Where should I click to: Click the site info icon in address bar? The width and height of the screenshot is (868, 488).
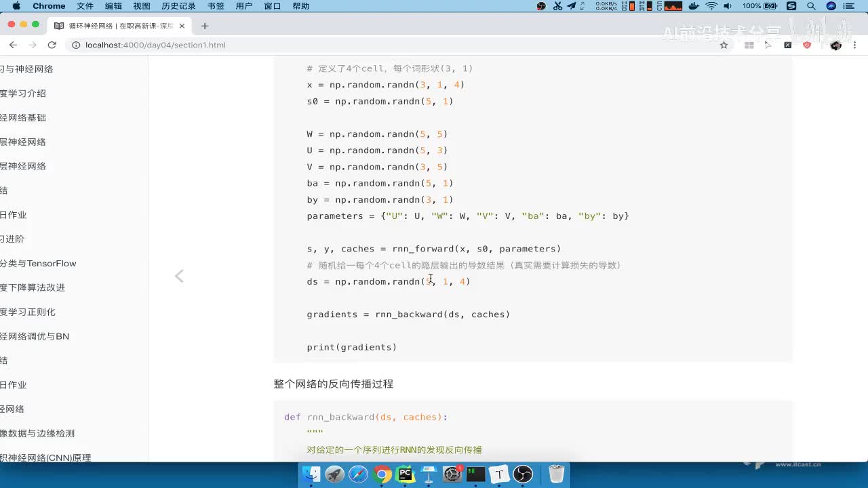(76, 45)
